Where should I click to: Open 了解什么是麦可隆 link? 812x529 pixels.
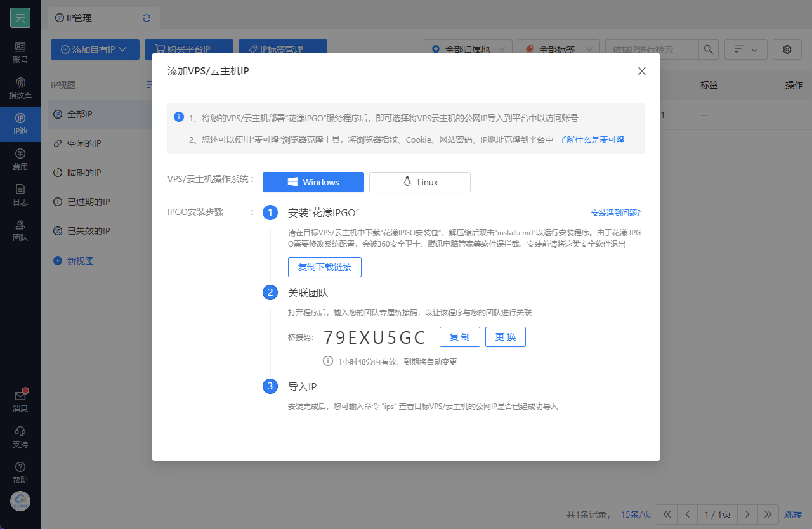[x=591, y=140]
